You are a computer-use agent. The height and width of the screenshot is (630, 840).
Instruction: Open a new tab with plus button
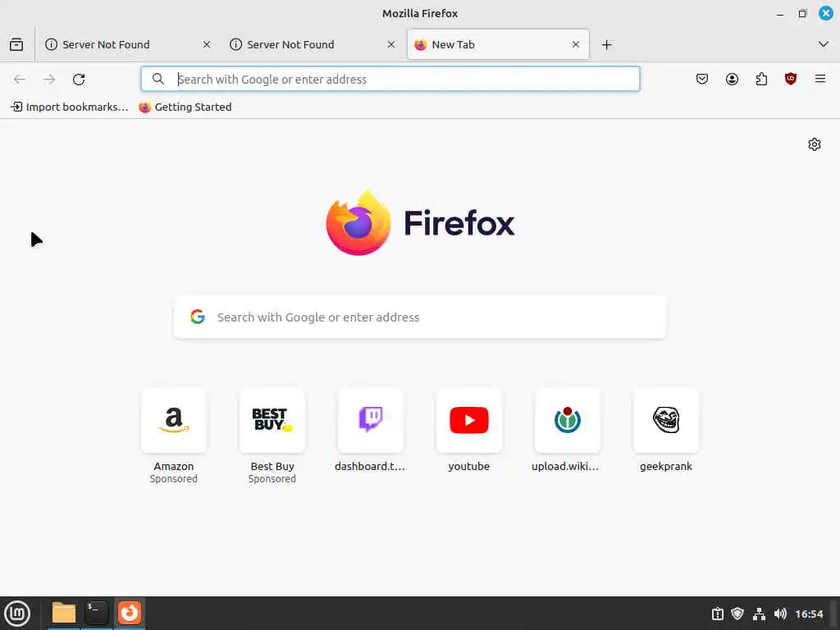[606, 45]
